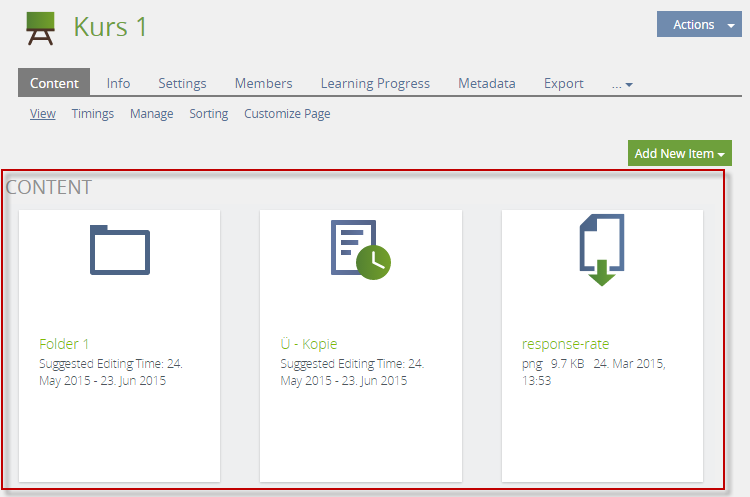Click the response-rate file download icon
This screenshot has width=750, height=497.
tap(601, 249)
